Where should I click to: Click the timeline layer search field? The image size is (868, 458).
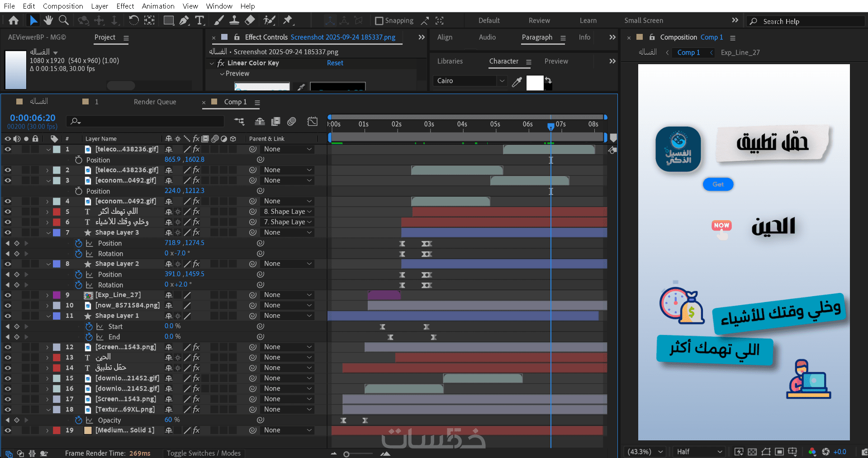pyautogui.click(x=145, y=121)
